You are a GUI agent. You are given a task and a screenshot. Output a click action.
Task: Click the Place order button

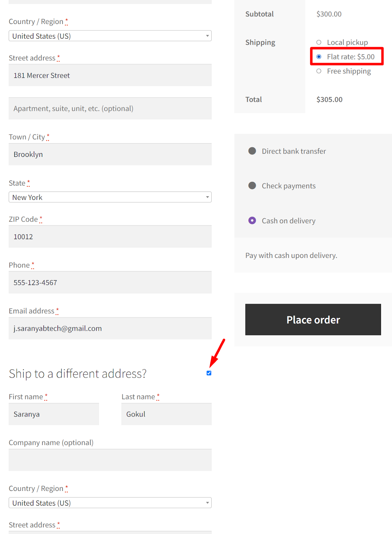[313, 319]
